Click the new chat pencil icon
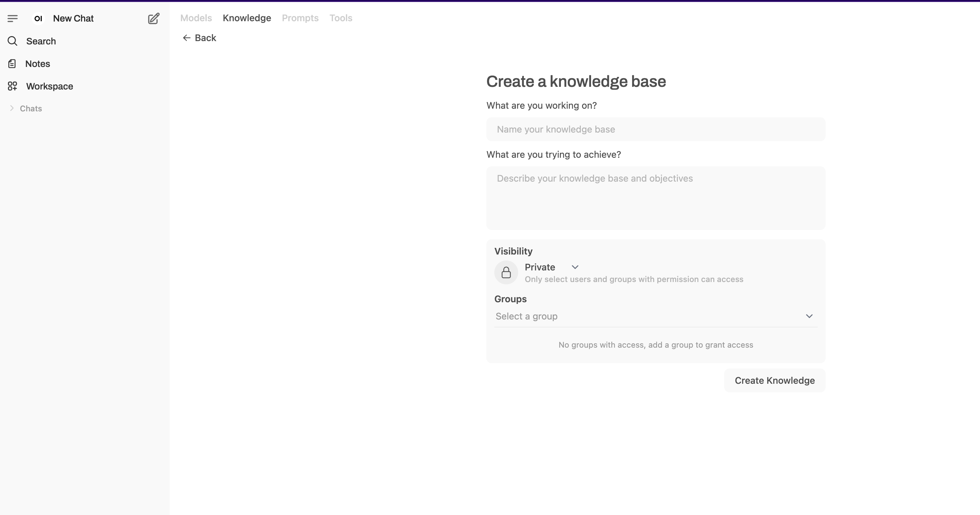This screenshot has width=980, height=515. pos(154,18)
